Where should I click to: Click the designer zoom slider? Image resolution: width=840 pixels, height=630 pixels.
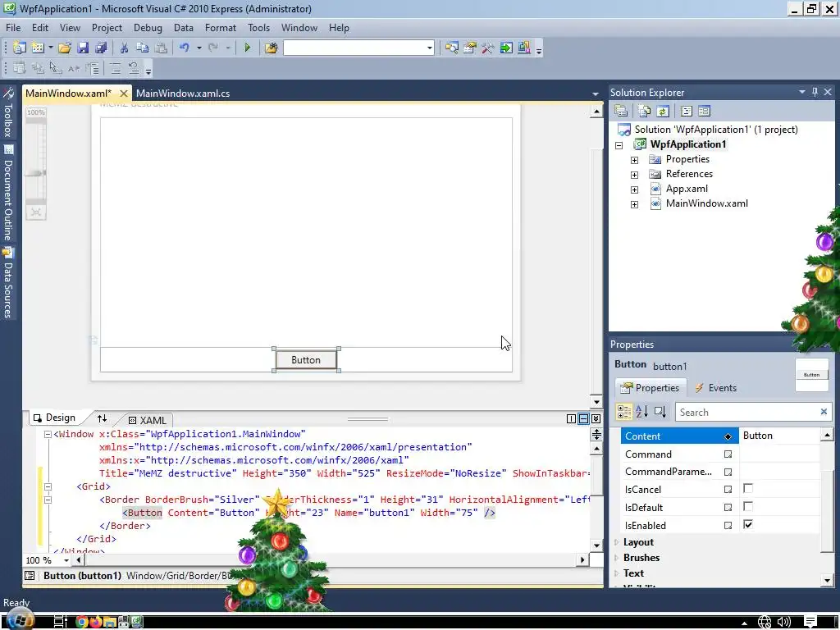coord(36,173)
